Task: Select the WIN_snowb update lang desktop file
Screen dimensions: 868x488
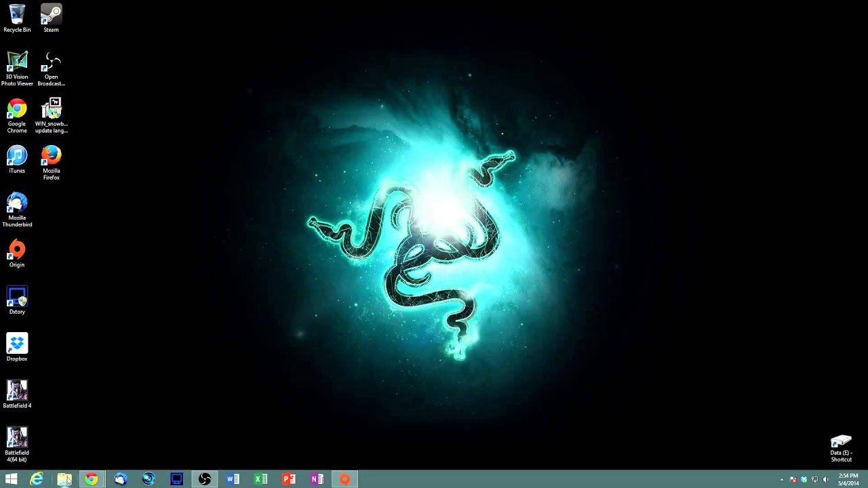Action: pos(51,116)
